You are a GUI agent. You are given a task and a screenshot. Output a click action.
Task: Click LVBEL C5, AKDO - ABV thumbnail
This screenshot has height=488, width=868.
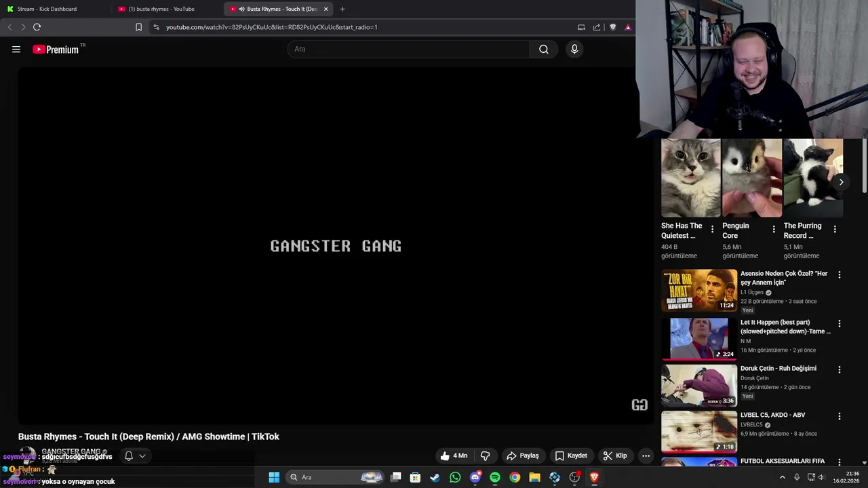point(699,431)
